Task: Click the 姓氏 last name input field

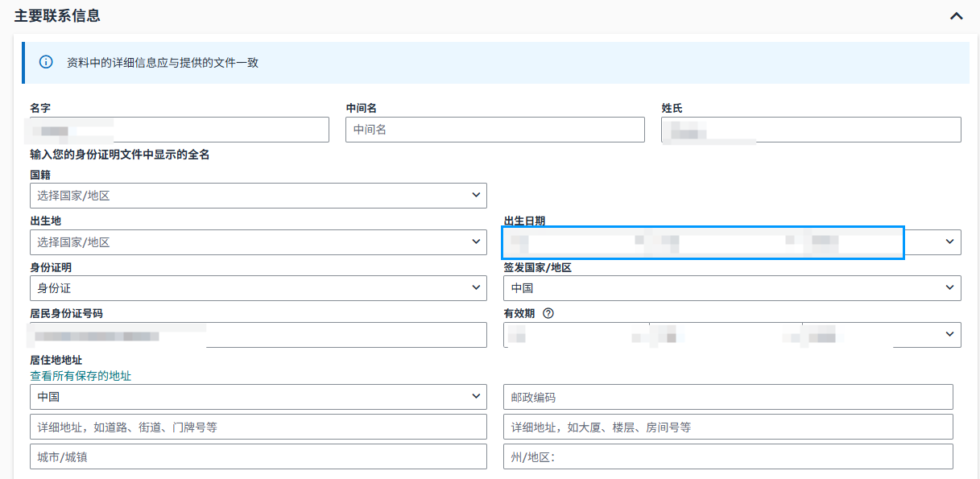Action: pyautogui.click(x=811, y=130)
